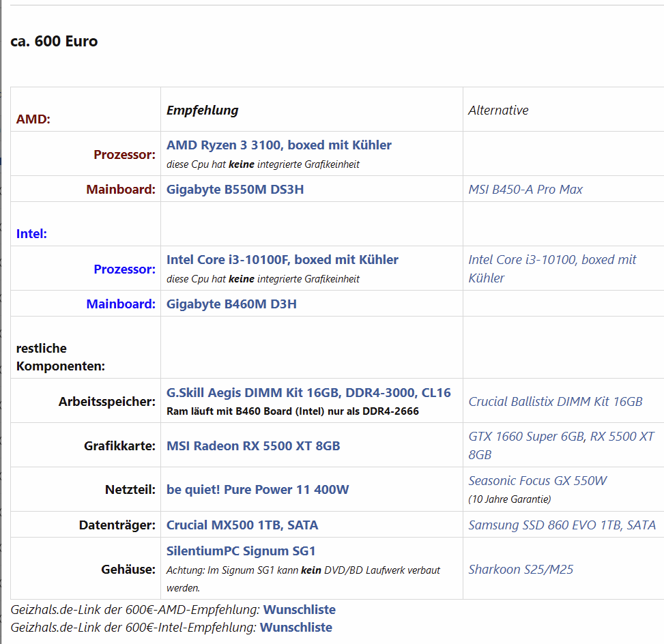
Task: Click the 'Gehäuse:' row label
Action: click(128, 570)
